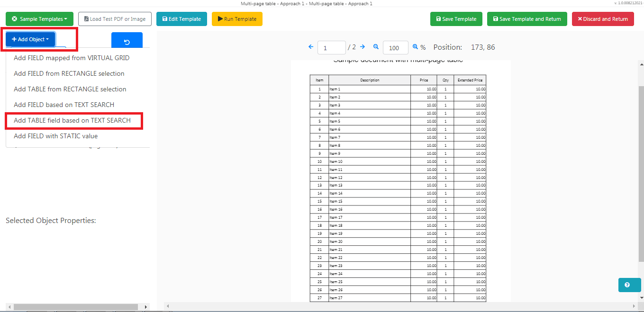Click Load Test PDF or Image

click(115, 19)
